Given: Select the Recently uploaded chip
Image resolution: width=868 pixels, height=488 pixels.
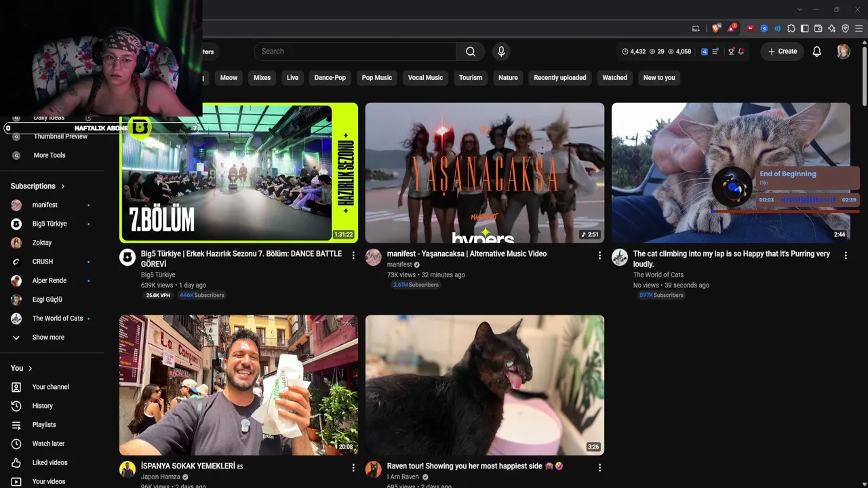Looking at the screenshot, I should tap(560, 78).
